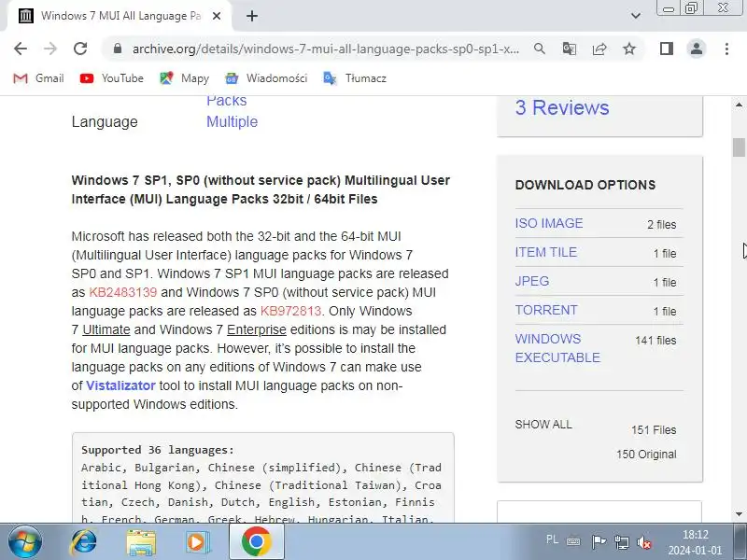
Task: Open Windows Explorer from taskbar
Action: coord(141,542)
